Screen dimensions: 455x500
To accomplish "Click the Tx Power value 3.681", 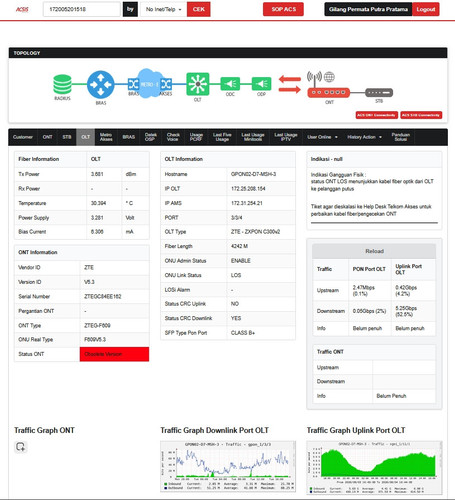I will (x=97, y=174).
